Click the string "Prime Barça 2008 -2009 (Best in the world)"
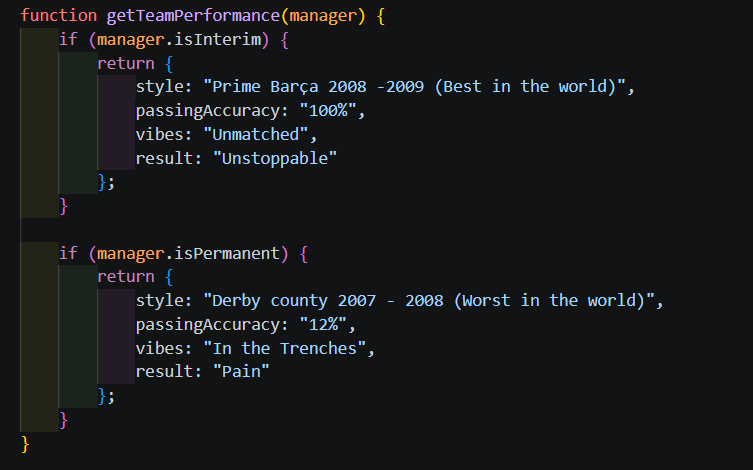753x470 pixels. tap(415, 87)
